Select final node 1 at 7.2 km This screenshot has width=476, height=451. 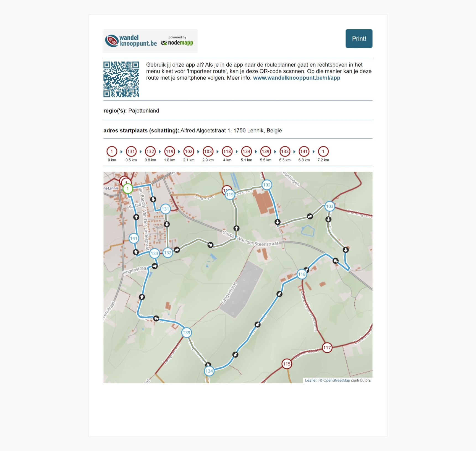coord(323,151)
